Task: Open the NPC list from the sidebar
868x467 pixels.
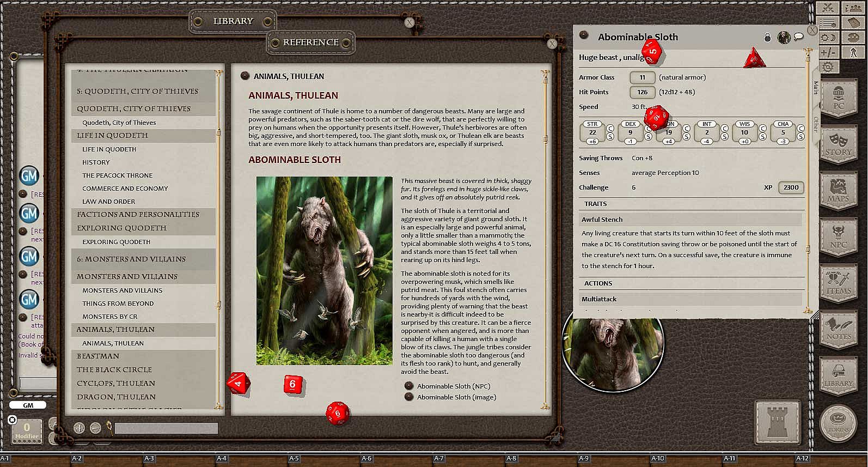Action: pos(838,237)
